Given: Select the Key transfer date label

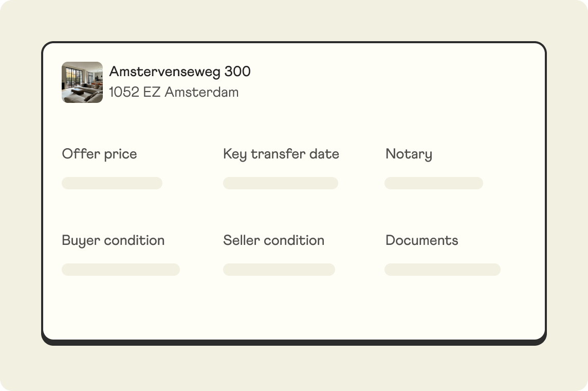Looking at the screenshot, I should point(281,154).
